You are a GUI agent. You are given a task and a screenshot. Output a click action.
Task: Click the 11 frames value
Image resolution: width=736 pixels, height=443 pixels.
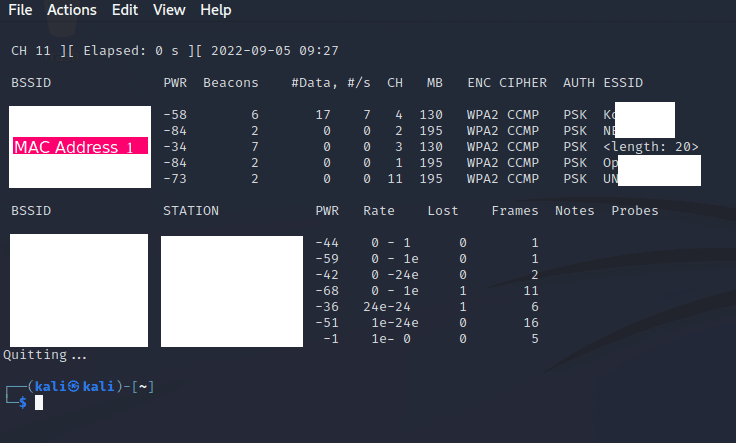click(x=531, y=291)
